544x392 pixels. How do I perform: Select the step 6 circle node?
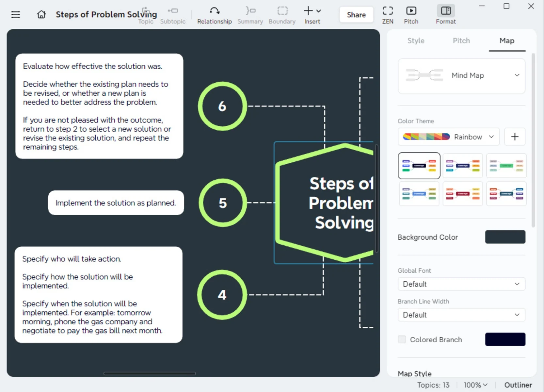coord(222,106)
